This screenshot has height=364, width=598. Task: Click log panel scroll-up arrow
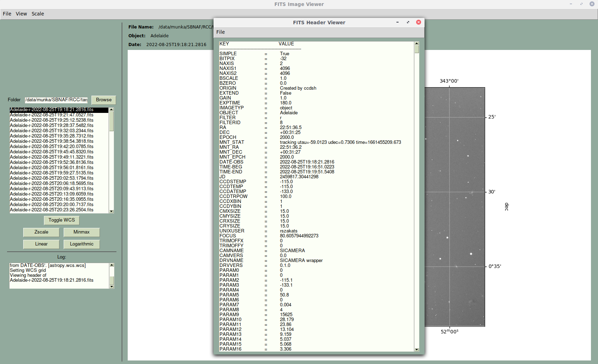pyautogui.click(x=112, y=265)
